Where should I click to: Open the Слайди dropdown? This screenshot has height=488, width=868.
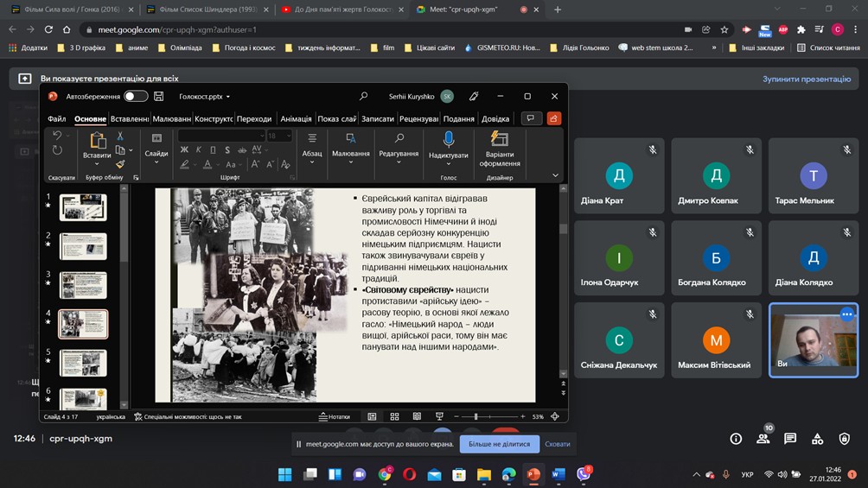click(x=156, y=148)
